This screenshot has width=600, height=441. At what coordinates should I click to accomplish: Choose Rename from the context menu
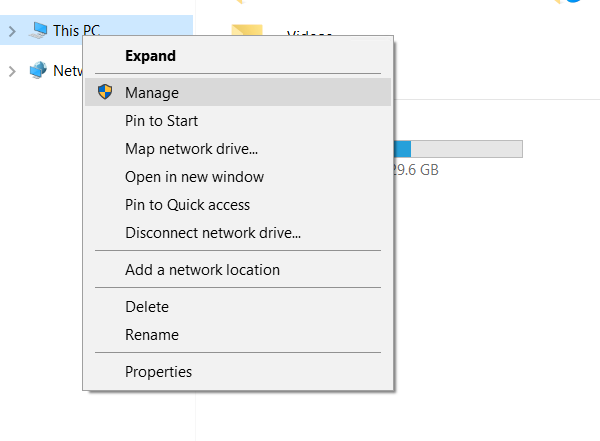coord(151,335)
